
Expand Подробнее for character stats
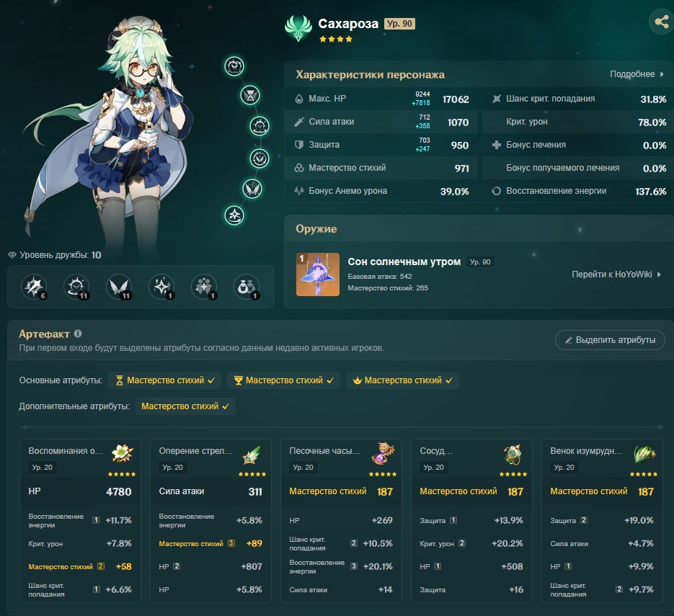pos(637,74)
